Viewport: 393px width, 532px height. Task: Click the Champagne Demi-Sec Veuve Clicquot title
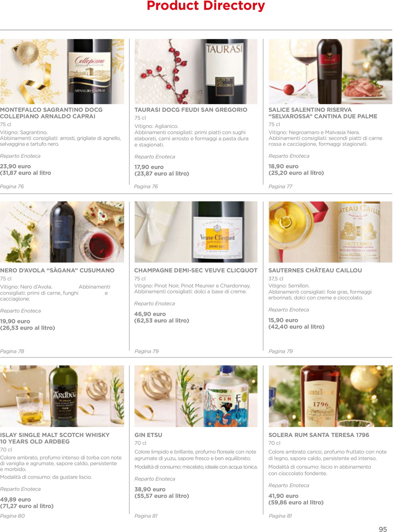(x=196, y=270)
